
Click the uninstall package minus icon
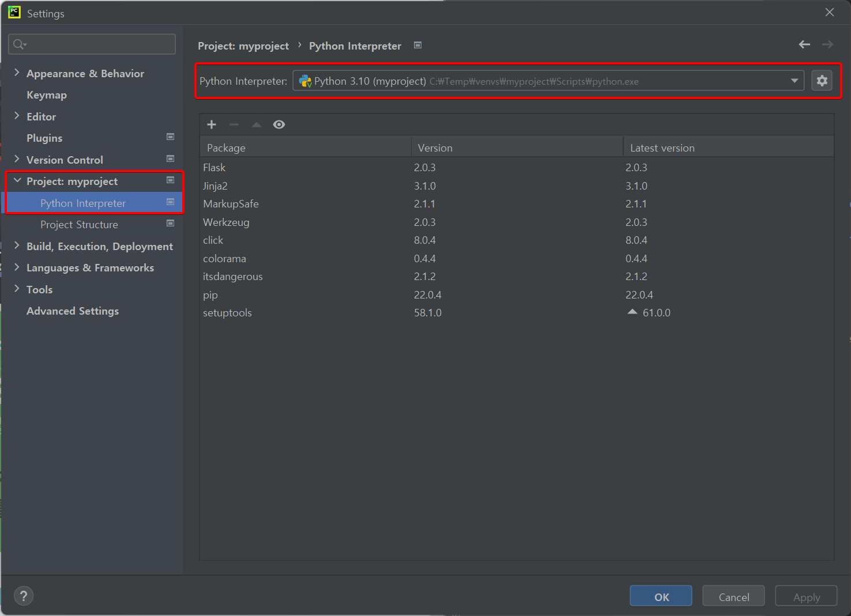point(234,124)
